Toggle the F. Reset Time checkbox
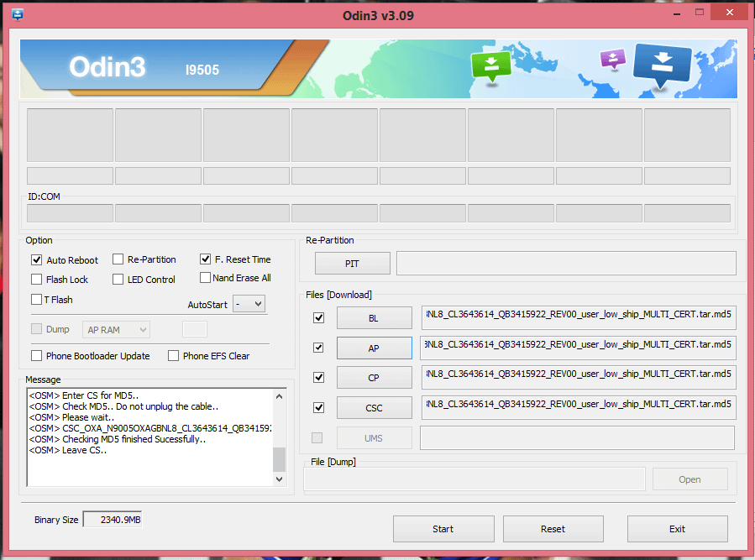 coord(206,259)
